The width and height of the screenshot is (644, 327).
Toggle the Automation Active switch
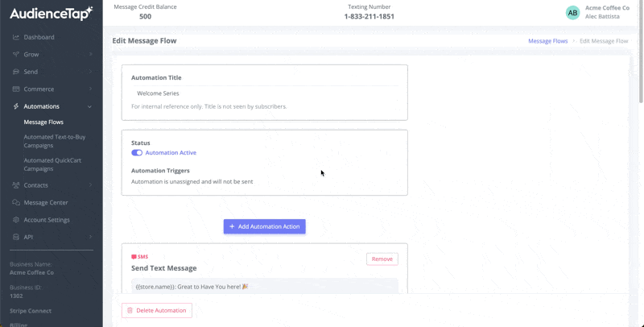point(137,153)
